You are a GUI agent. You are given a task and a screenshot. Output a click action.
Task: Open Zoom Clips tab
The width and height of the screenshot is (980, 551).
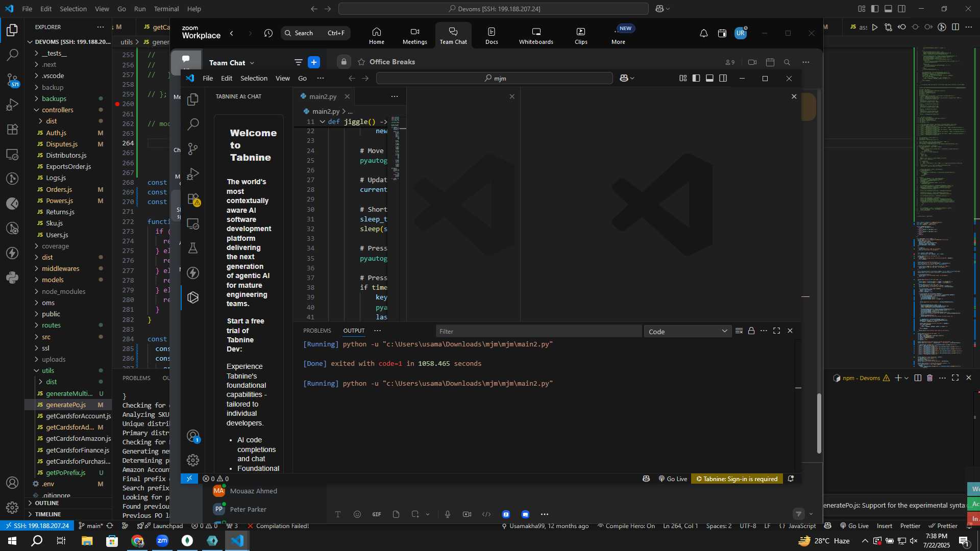tap(581, 35)
